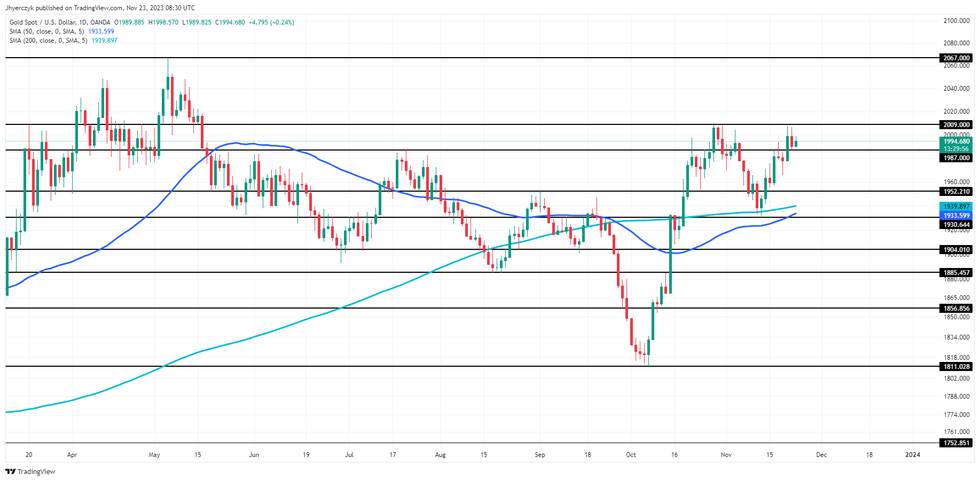Click the TradingView logo in bottom corner
The image size is (980, 481).
30,471
